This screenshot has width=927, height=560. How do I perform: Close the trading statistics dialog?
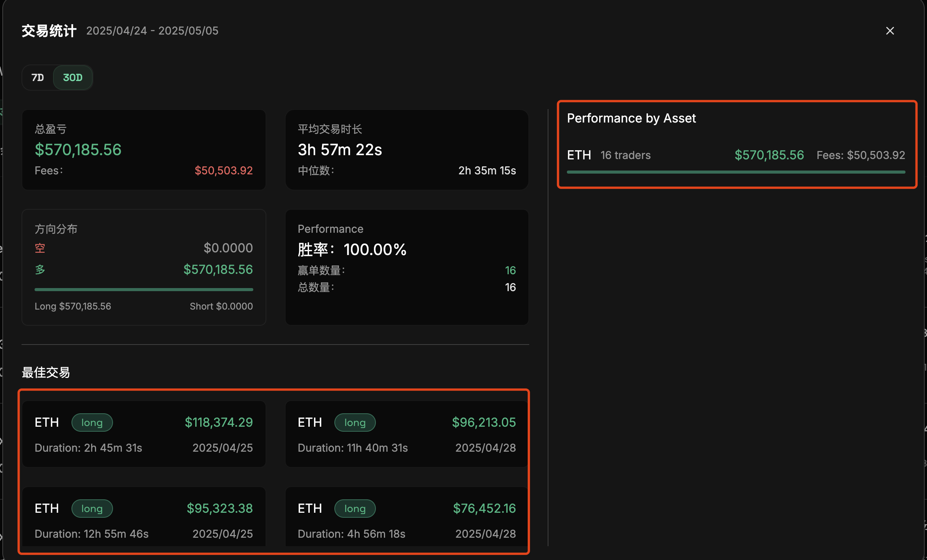coord(890,31)
